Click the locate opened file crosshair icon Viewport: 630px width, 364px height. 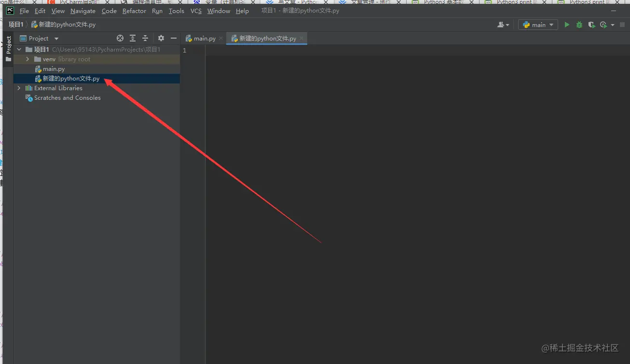[120, 38]
